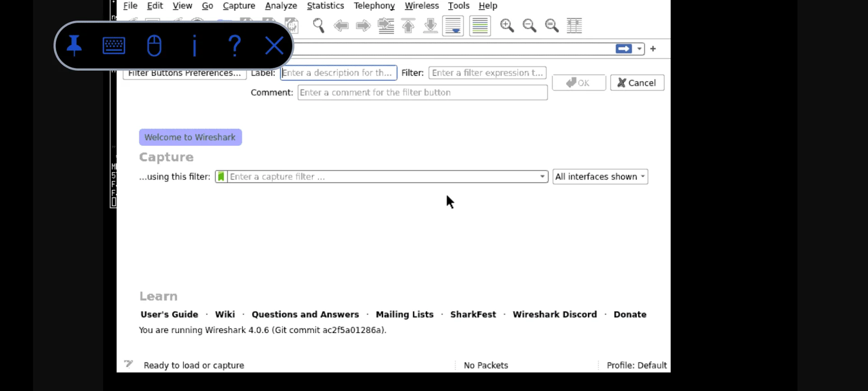Click the mouse icon in the overlay bar
This screenshot has height=391, width=868.
tap(154, 46)
